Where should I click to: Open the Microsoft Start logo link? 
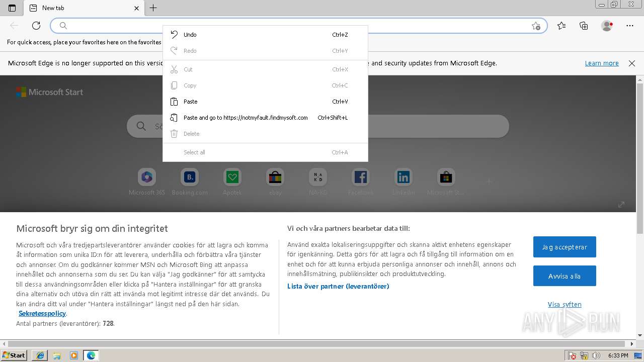point(49,92)
